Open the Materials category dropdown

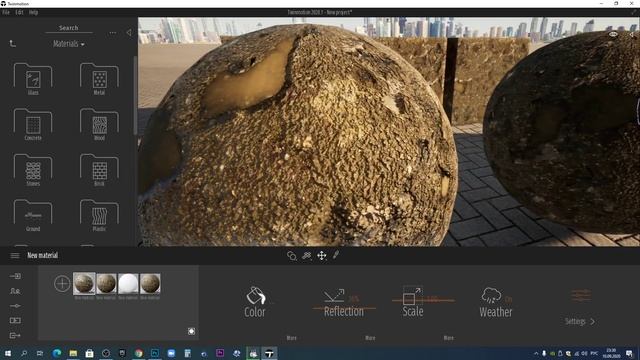pyautogui.click(x=69, y=44)
